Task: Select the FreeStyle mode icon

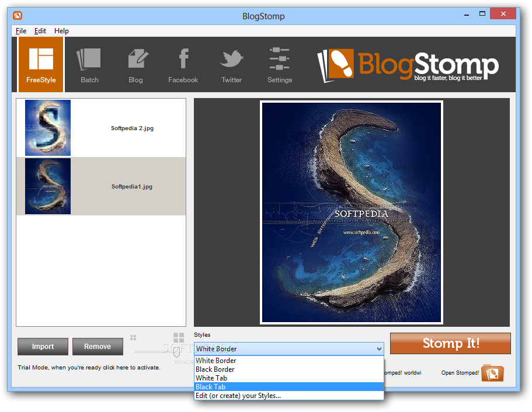Action: click(41, 64)
